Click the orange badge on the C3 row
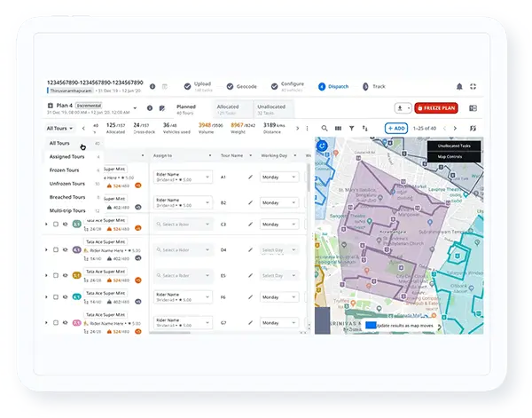 (138, 228)
